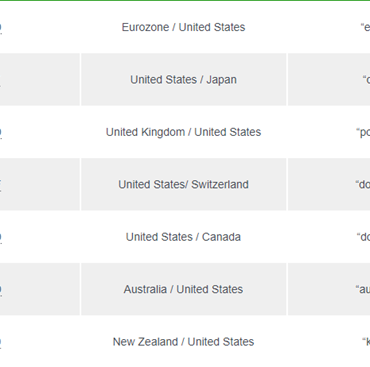Click the nickname cell in the Eurozone row
The image size is (370, 367).
[329, 27]
